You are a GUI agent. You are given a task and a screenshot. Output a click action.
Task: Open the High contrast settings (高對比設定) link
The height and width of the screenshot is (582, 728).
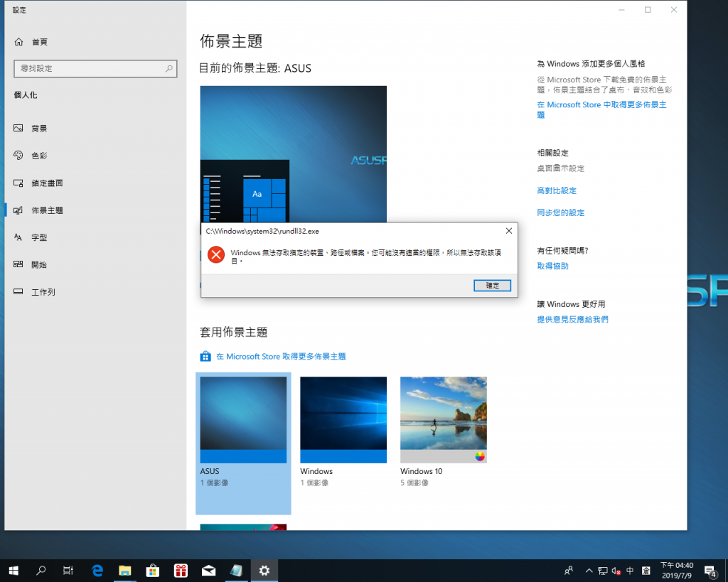tap(557, 190)
